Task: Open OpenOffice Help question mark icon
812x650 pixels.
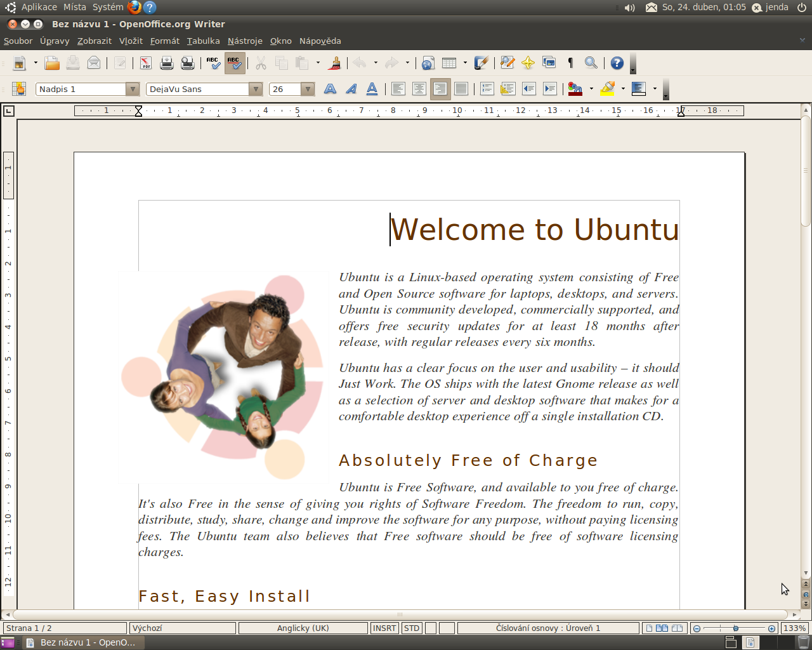Action: tap(617, 63)
